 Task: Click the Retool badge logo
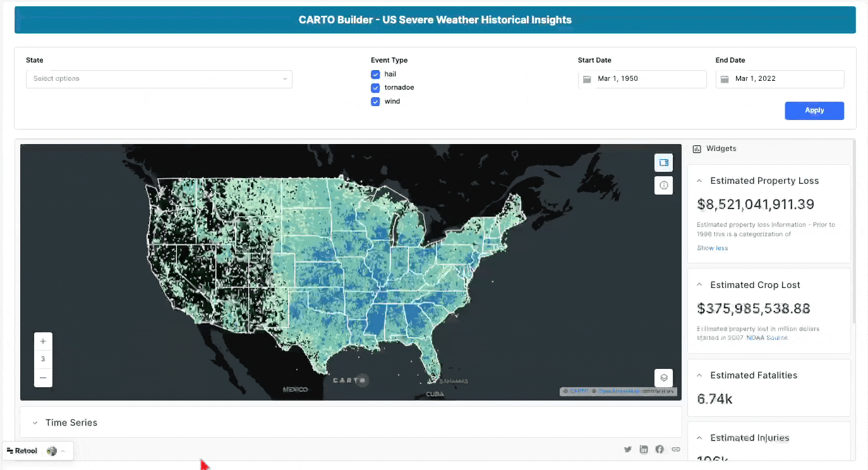(22, 450)
